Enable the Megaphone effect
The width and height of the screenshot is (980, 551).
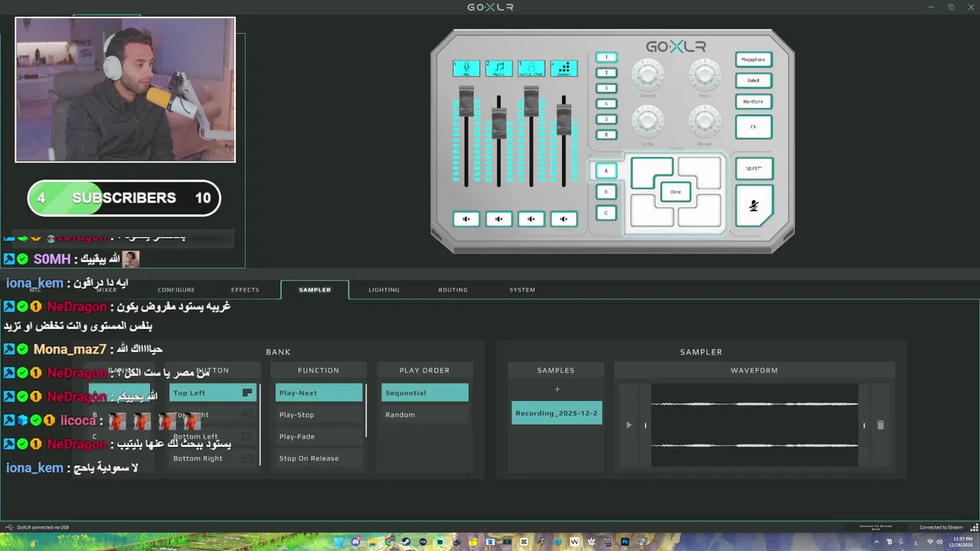(753, 60)
